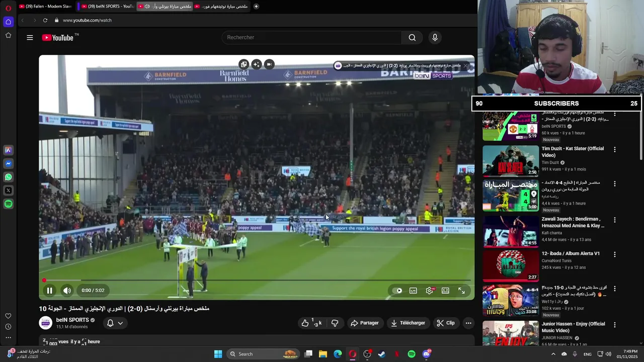Open options for Tim Duzit video

click(x=614, y=149)
